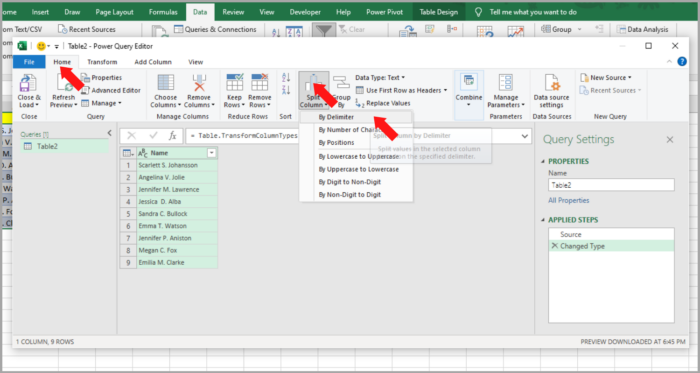The width and height of the screenshot is (700, 373).
Task: Click the fx formula icon
Action: pos(172,136)
